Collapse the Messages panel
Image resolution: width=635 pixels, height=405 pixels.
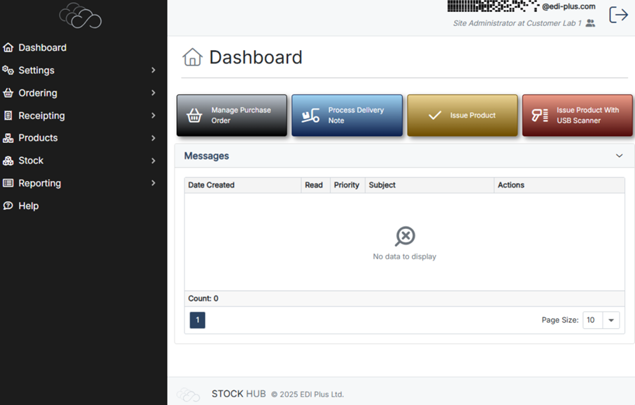619,156
